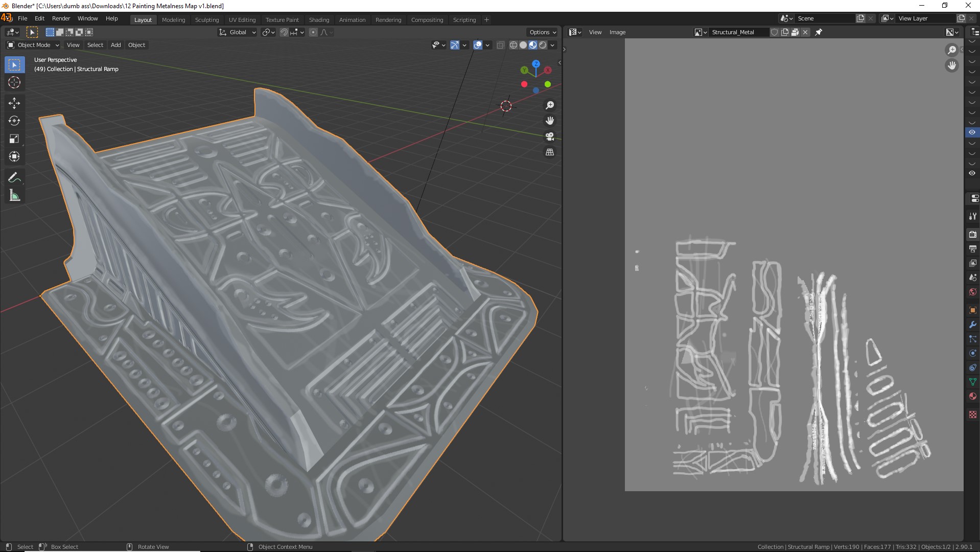
Task: Open the Object Mode dropdown
Action: click(34, 45)
